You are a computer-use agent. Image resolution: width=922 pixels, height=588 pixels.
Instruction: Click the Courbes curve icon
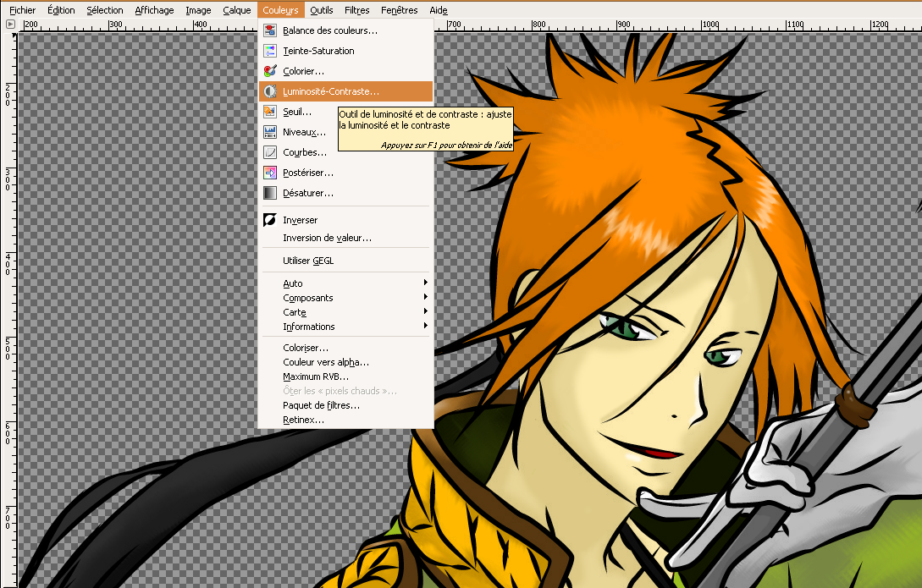click(x=270, y=152)
